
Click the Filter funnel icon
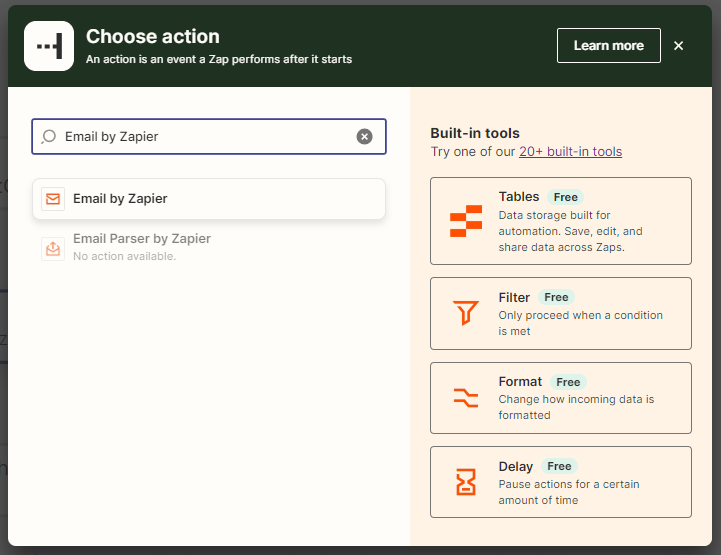[465, 313]
